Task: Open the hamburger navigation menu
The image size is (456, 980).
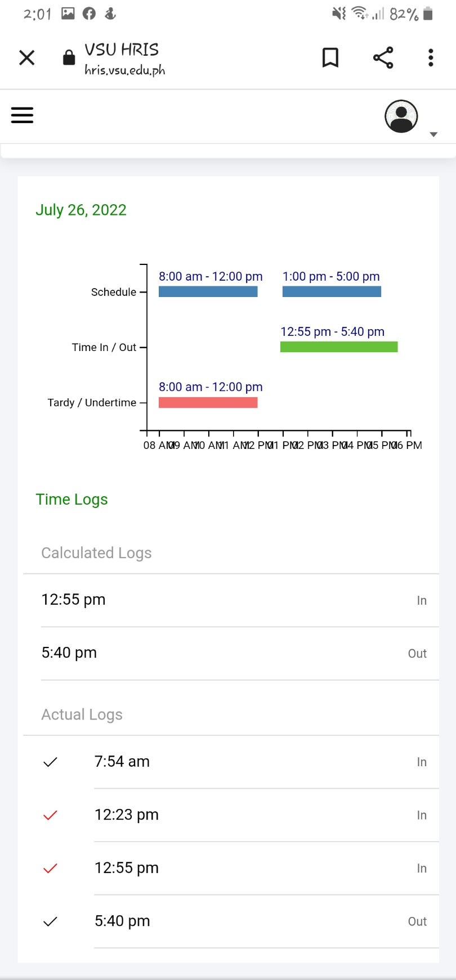Action: [x=23, y=115]
